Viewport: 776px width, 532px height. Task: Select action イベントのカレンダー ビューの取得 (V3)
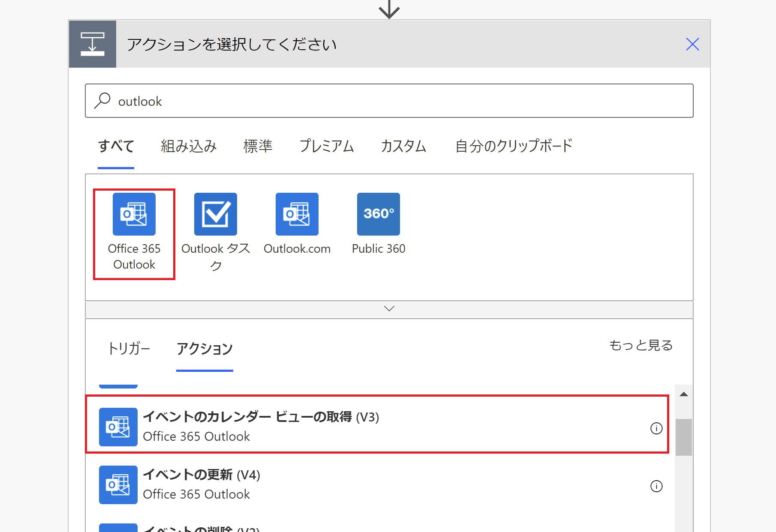coord(377,424)
